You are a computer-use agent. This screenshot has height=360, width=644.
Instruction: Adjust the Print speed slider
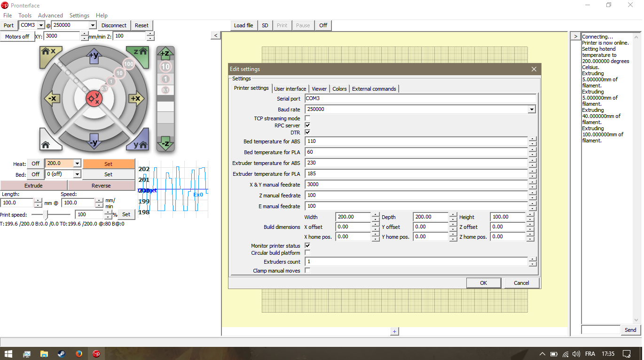click(x=46, y=214)
